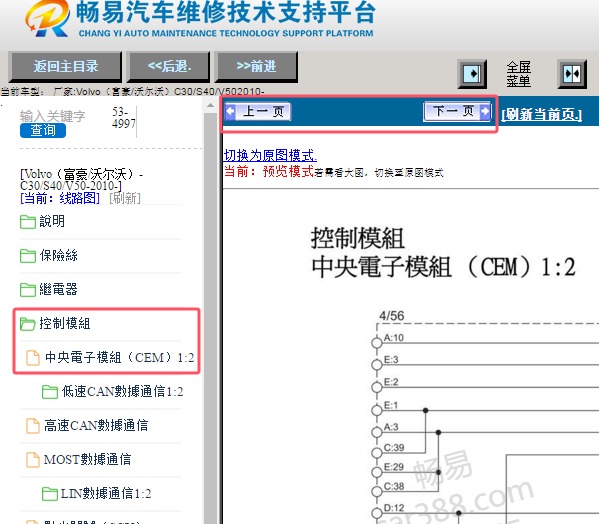Open the 全屏菜单 fullscreen menu
The width and height of the screenshot is (599, 524).
518,74
